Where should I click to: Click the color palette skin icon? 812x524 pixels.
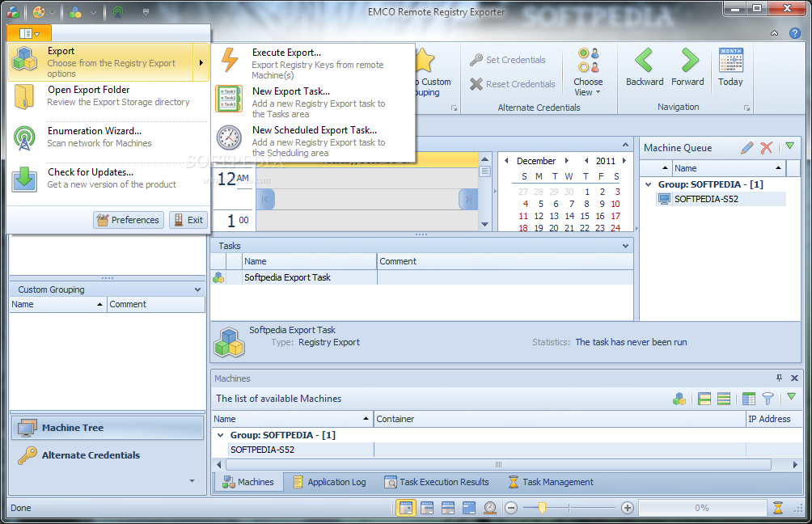(39, 11)
